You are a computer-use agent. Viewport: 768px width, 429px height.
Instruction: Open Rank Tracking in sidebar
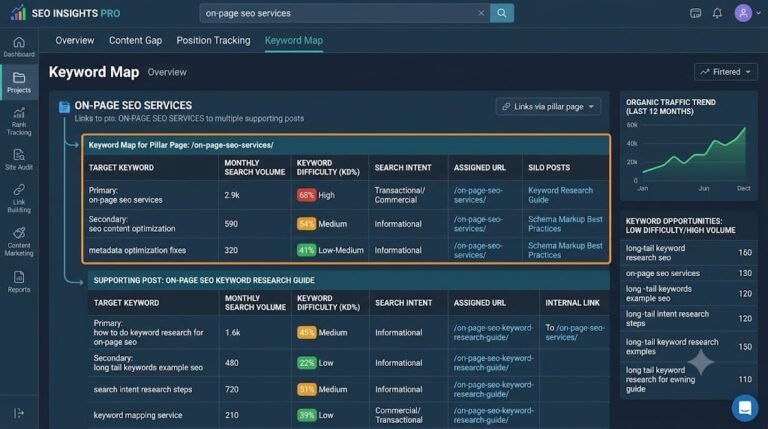(19, 120)
